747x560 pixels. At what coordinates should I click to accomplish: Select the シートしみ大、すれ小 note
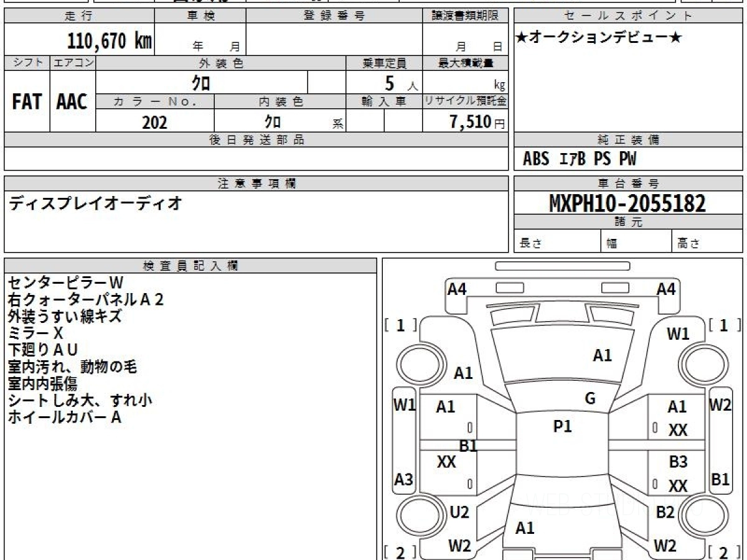(x=80, y=401)
